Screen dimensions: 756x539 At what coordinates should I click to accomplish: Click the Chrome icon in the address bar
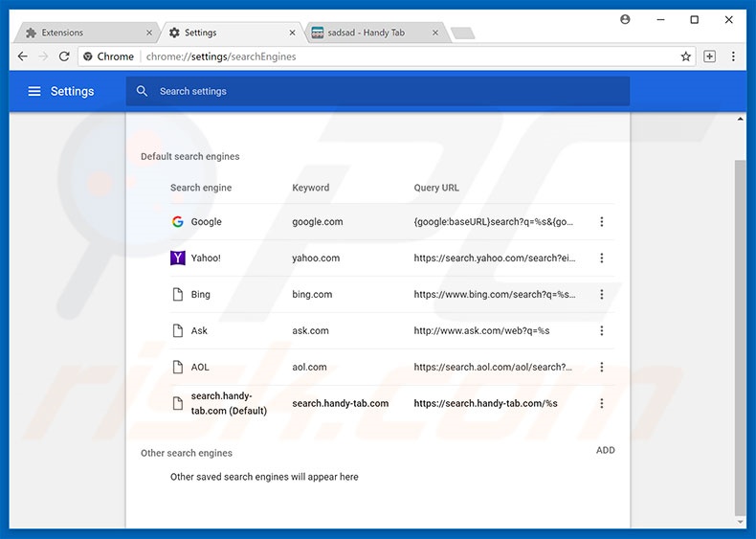click(x=88, y=56)
